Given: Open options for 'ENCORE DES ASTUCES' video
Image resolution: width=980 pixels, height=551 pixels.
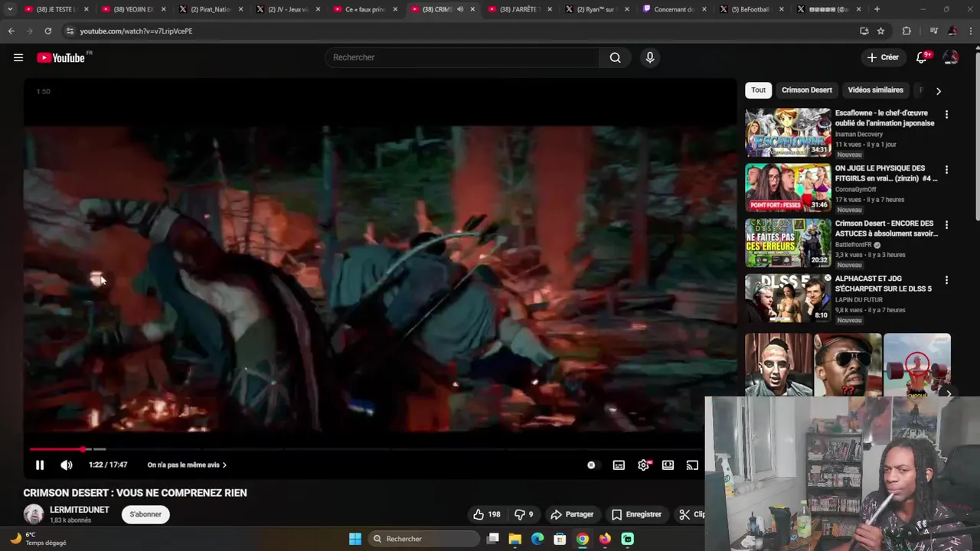Looking at the screenshot, I should (x=946, y=225).
